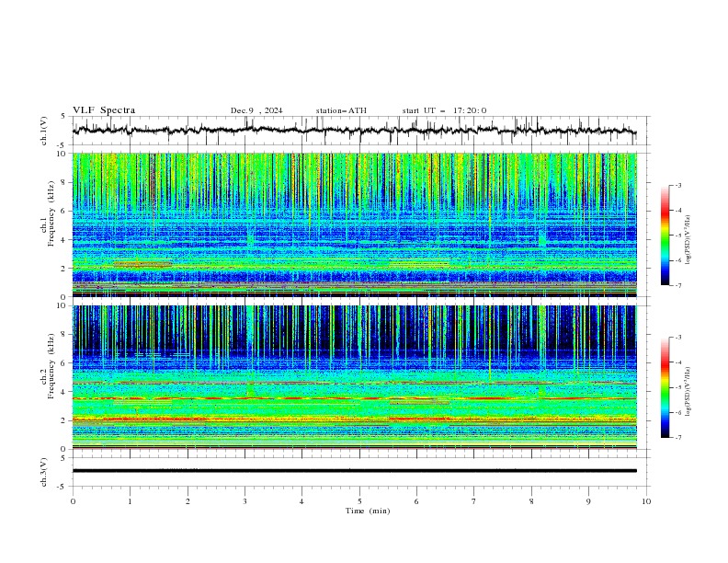Screen dimensions: 728x563
Task: Click the 'ch.1(V)' waveform axis label
Action: coord(44,131)
